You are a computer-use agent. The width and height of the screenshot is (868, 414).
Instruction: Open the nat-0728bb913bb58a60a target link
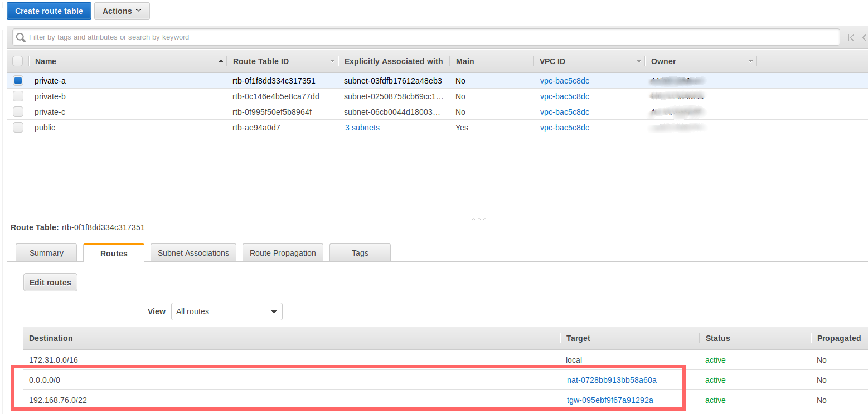click(x=611, y=380)
